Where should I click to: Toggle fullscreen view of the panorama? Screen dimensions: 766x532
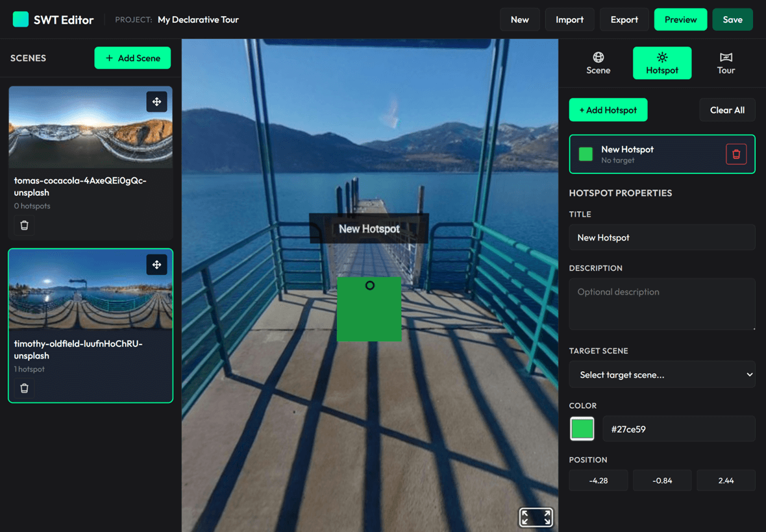(x=536, y=517)
